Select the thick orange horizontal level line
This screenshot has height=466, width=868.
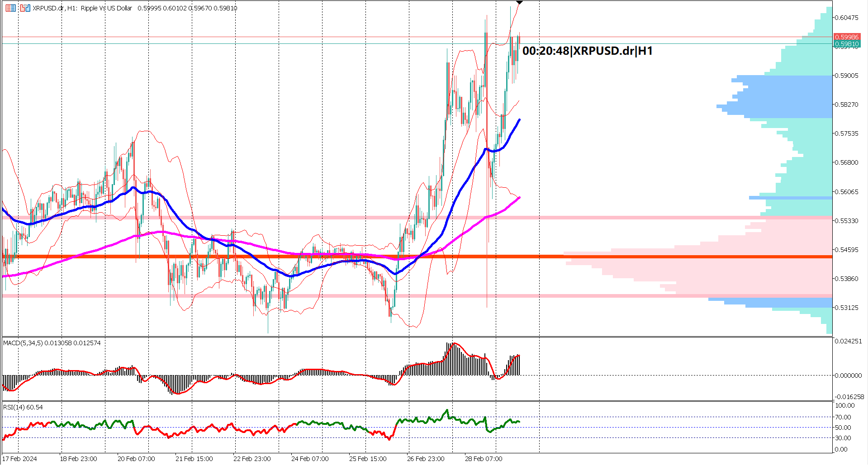(x=417, y=257)
